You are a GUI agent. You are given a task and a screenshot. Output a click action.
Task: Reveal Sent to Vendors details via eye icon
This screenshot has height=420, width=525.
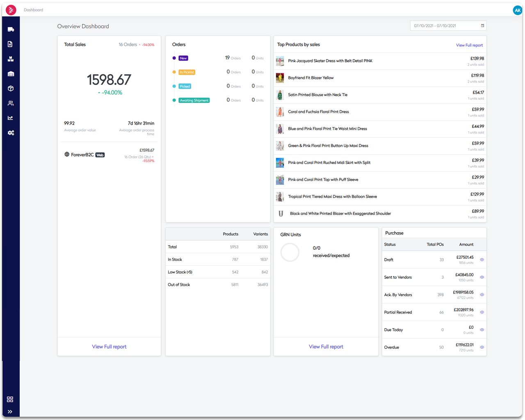[482, 277]
